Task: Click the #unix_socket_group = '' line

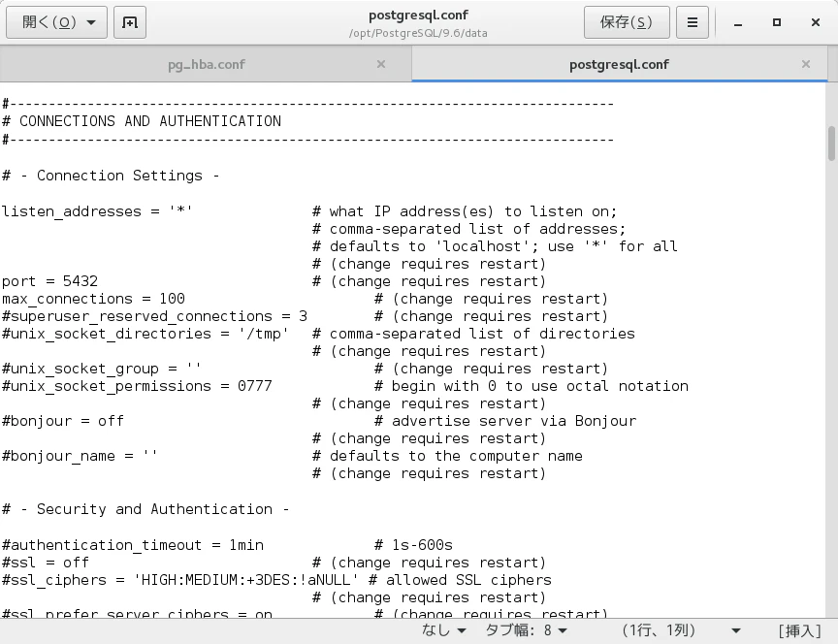Action: point(102,369)
